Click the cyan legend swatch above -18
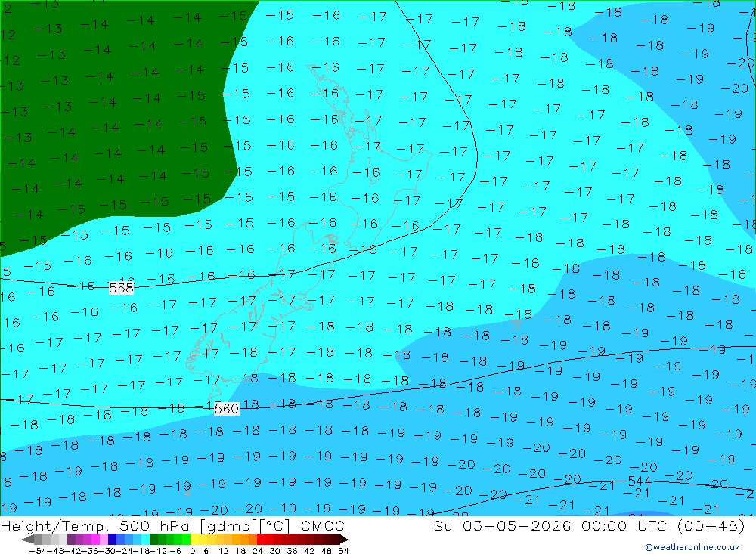 tap(145, 540)
